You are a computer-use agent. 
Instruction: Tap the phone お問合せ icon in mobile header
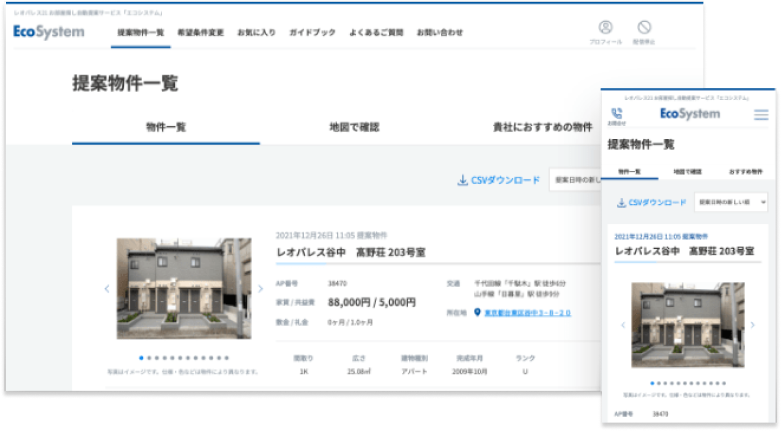pos(616,116)
